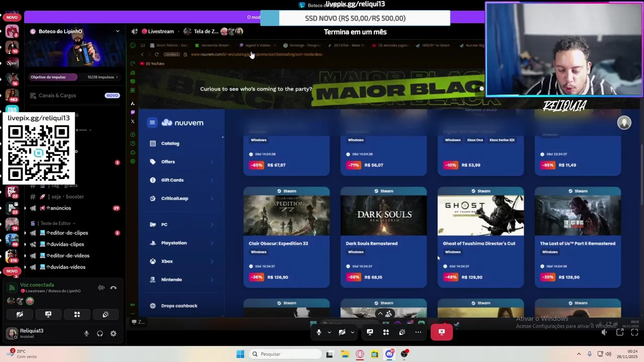Screen dimensions: 644x362
Task: Deafen audio with the headphones icon
Action: pos(100,333)
